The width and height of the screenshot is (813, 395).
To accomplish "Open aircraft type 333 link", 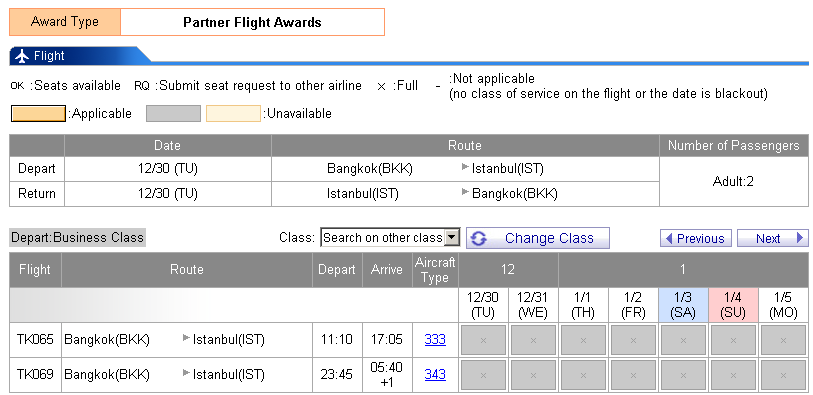I will coord(435,340).
